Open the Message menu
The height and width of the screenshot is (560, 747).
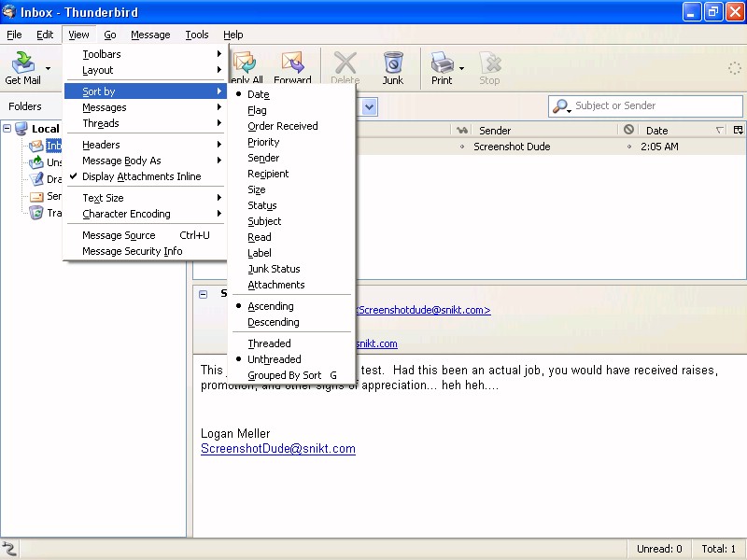coord(150,35)
